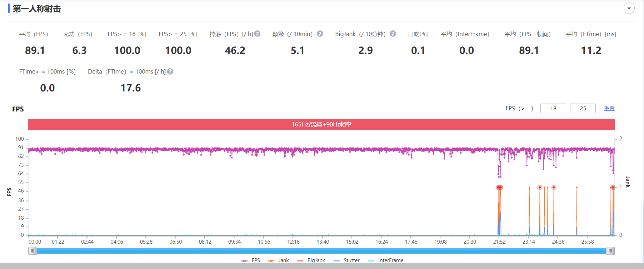Click the 掉落 (FPS) value 46.2
This screenshot has width=644, height=269.
point(235,50)
